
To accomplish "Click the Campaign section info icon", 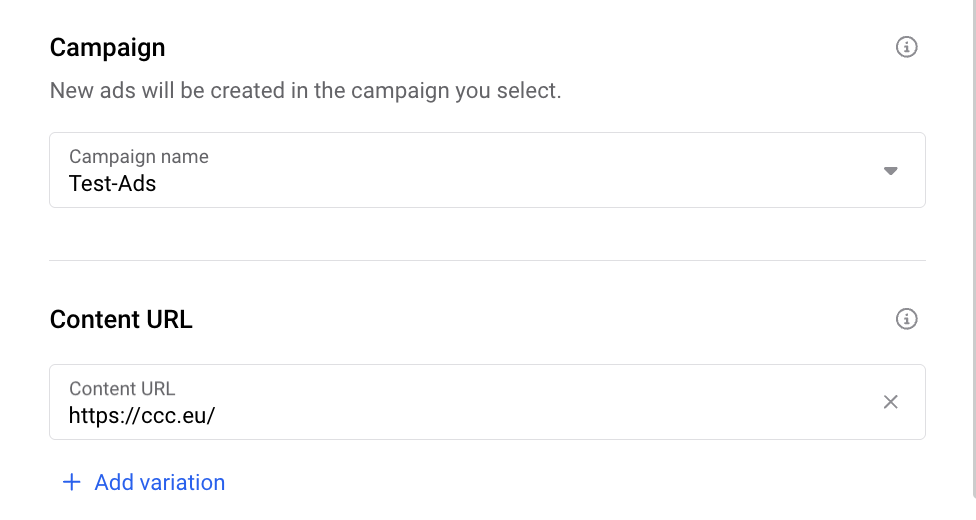I will point(906,47).
